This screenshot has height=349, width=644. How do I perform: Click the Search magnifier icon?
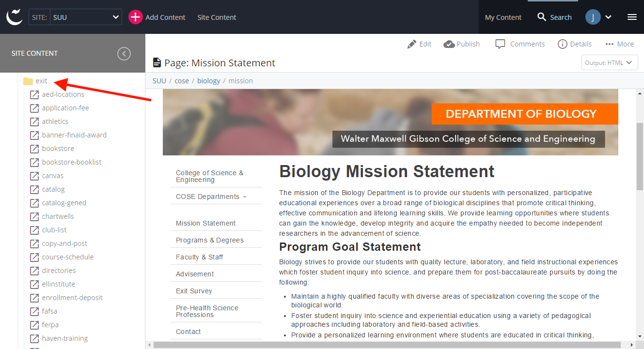click(542, 17)
